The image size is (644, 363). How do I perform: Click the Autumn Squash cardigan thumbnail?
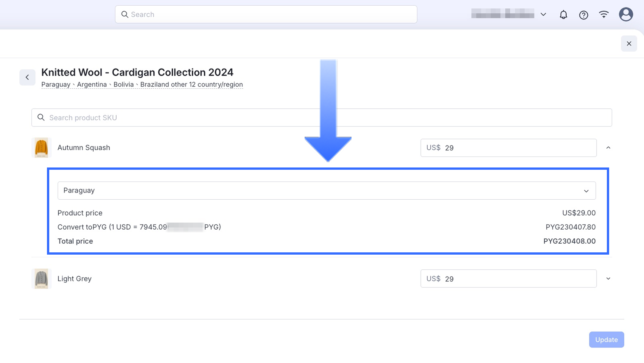[x=41, y=148]
